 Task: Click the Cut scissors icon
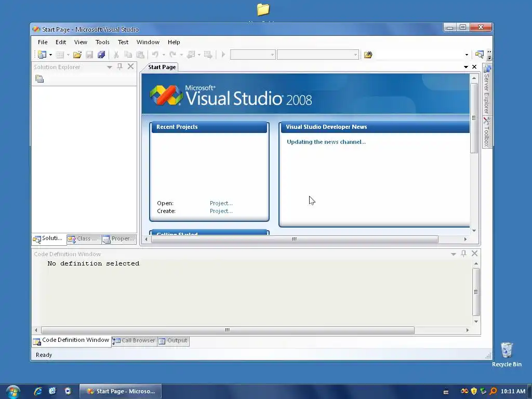coord(116,54)
